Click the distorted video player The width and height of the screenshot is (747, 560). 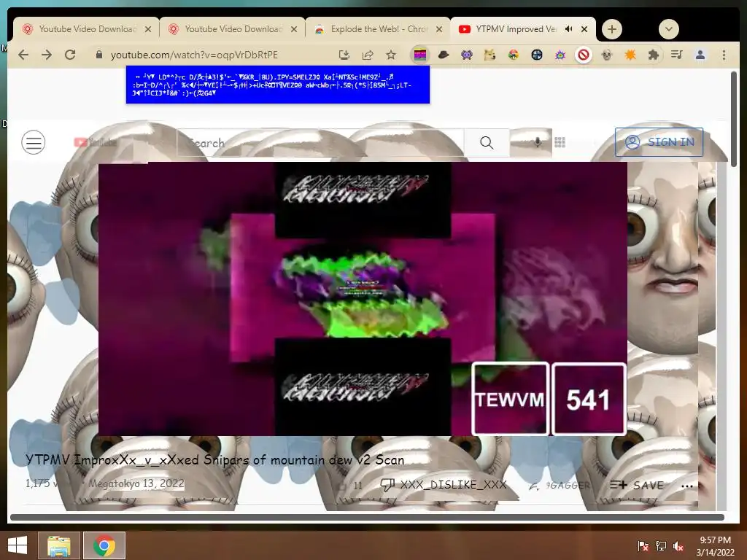coord(363,298)
